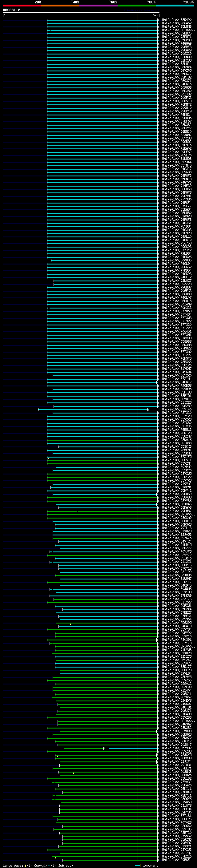Select the query name BB908112
Screen dimensions: 197x868
pos(11,10)
